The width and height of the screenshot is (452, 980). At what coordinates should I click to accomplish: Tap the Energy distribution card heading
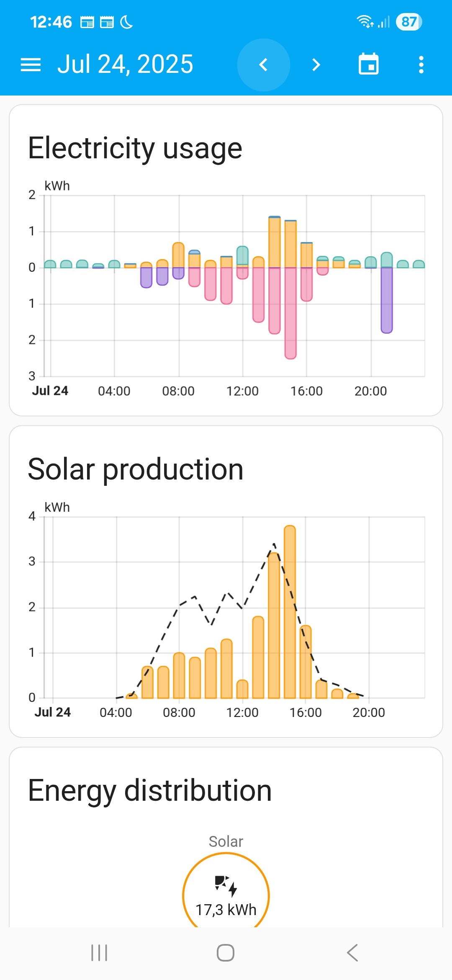click(x=150, y=791)
